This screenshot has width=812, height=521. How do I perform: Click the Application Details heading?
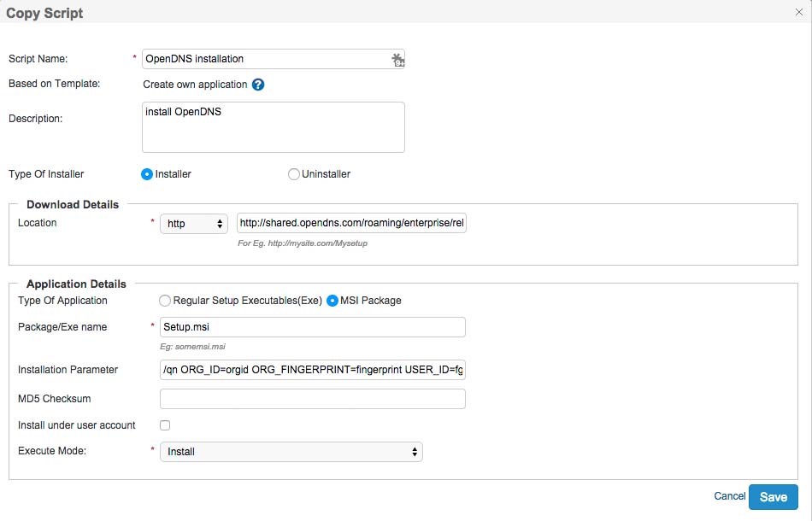pos(76,284)
